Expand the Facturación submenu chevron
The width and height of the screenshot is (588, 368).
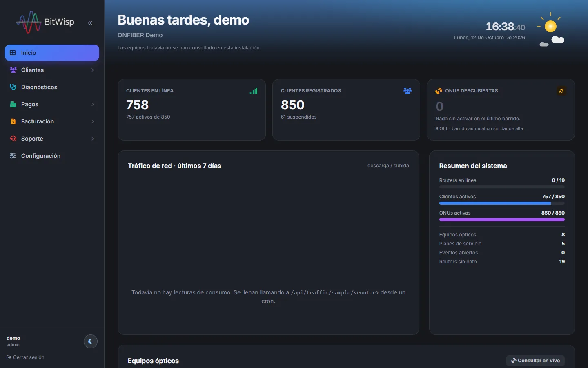93,121
